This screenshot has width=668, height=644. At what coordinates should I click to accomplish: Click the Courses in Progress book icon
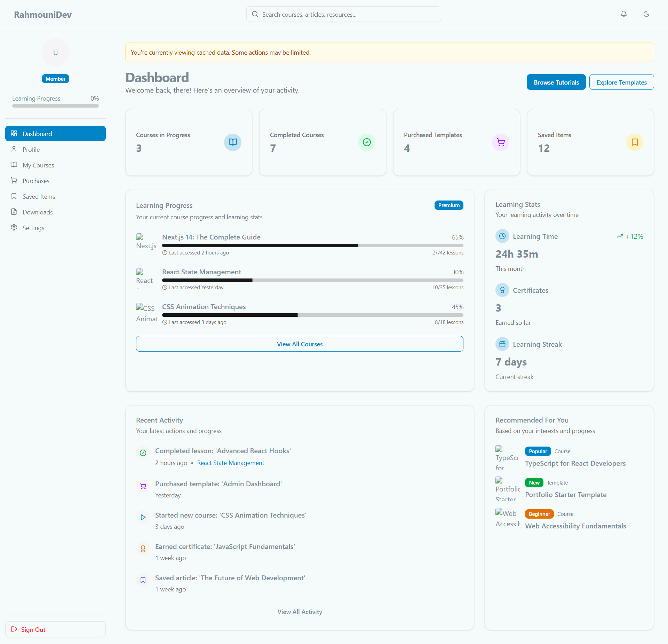point(233,142)
